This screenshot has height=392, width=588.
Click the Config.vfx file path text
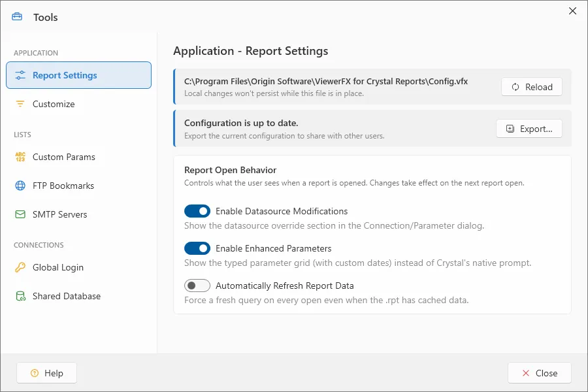(x=326, y=82)
